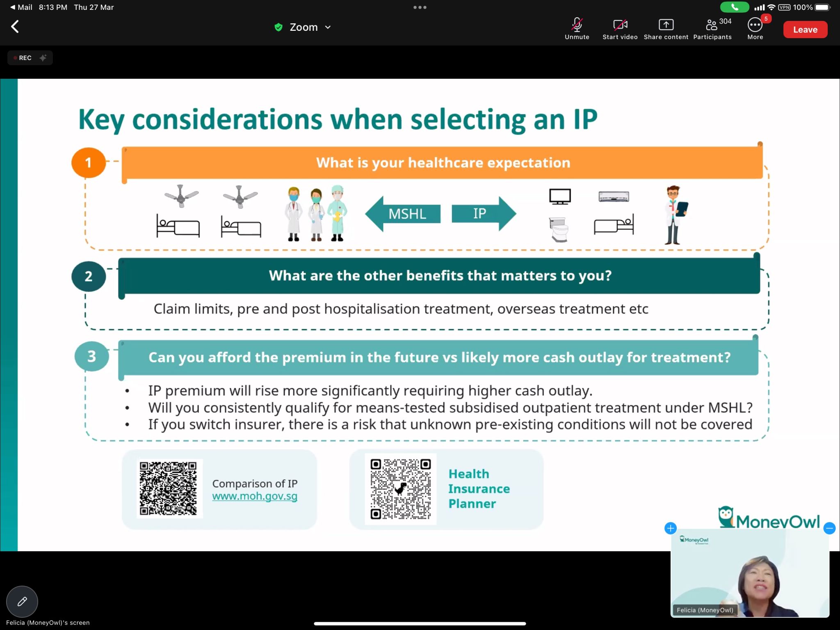The image size is (840, 630).
Task: Click the 'Claim limits, pre and post hospitalisation' line
Action: tap(401, 309)
